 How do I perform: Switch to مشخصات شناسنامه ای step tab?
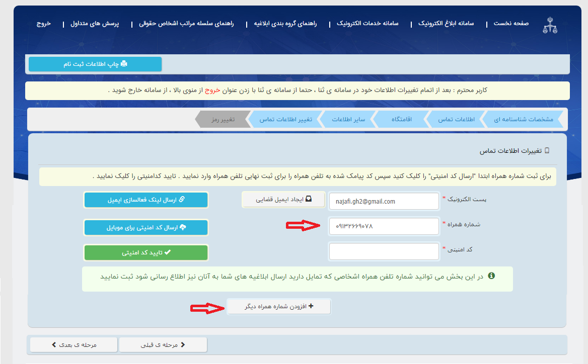click(523, 119)
